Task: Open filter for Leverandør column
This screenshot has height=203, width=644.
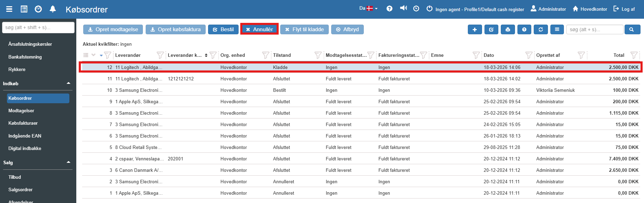Action: (160, 55)
